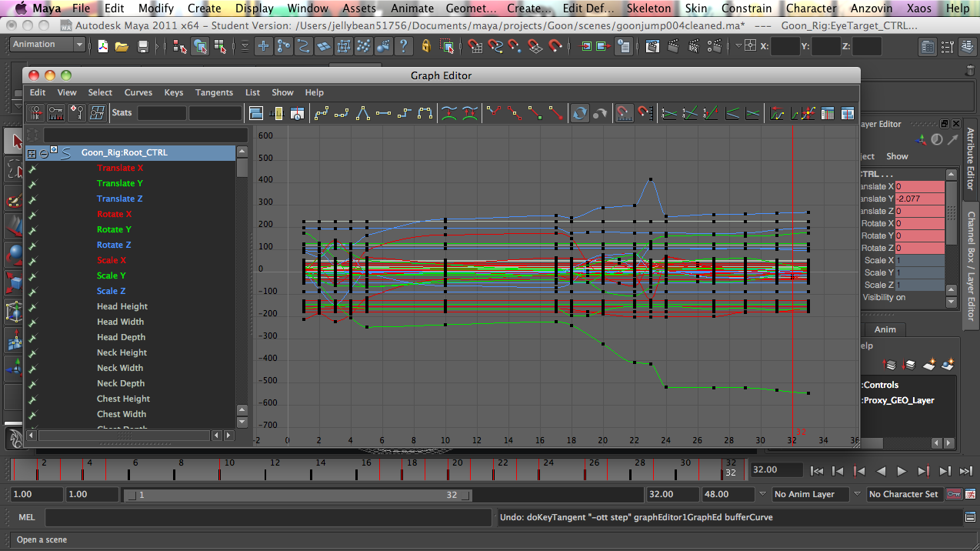Toggle the Channel Box display button
980x551 pixels.
pos(968,46)
